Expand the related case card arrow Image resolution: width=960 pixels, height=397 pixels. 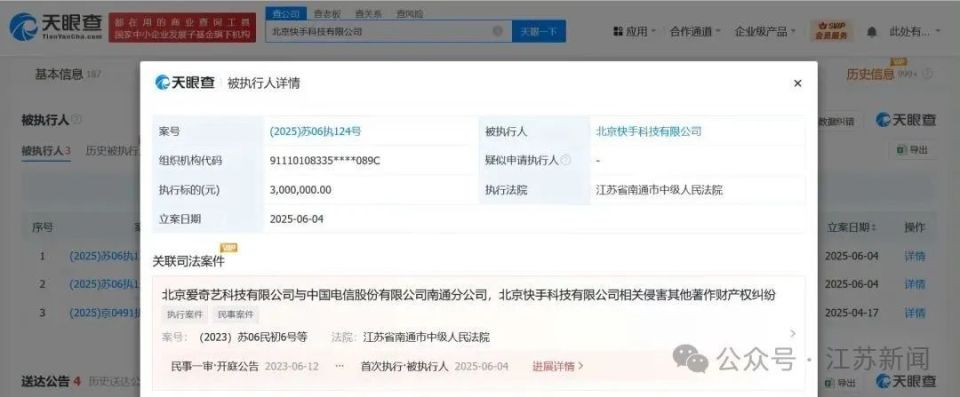pyautogui.click(x=793, y=334)
